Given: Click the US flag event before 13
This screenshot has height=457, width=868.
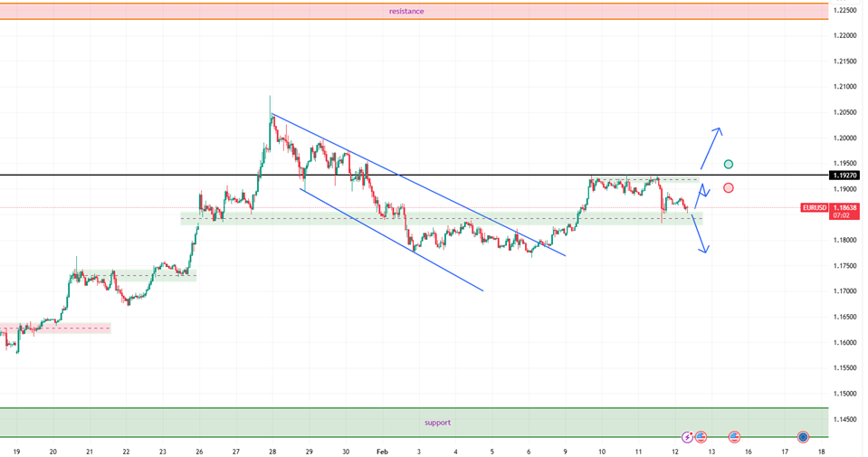Looking at the screenshot, I should [x=701, y=437].
